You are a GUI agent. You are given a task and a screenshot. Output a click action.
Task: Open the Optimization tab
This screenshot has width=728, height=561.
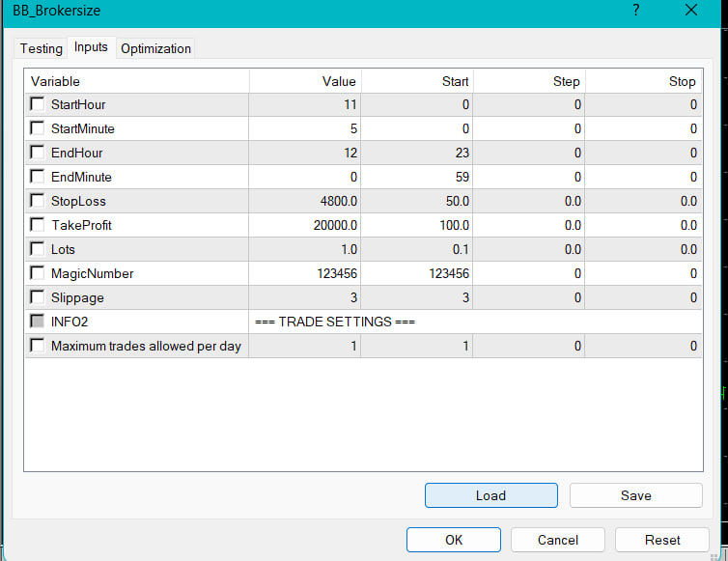(x=155, y=48)
